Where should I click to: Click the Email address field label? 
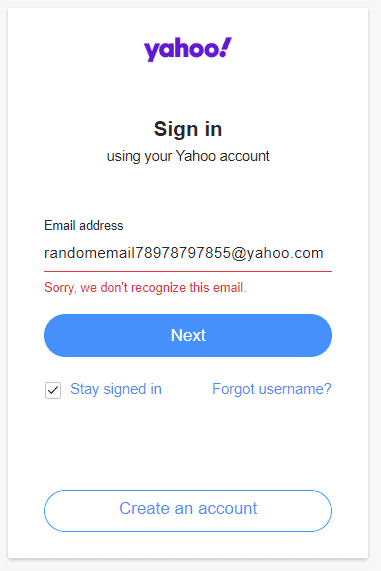coord(84,226)
